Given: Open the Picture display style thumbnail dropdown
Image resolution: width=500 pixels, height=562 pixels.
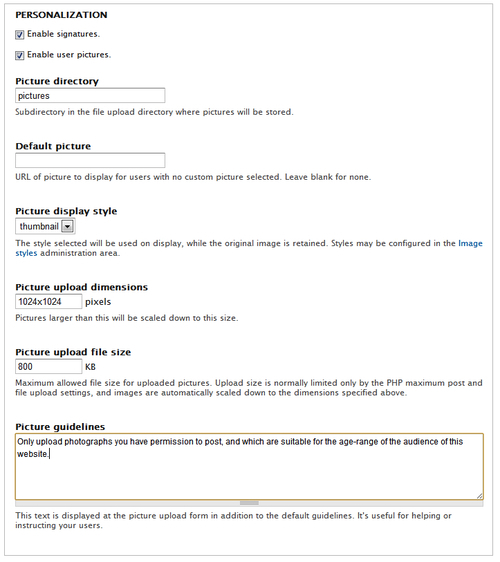Looking at the screenshot, I should (45, 227).
